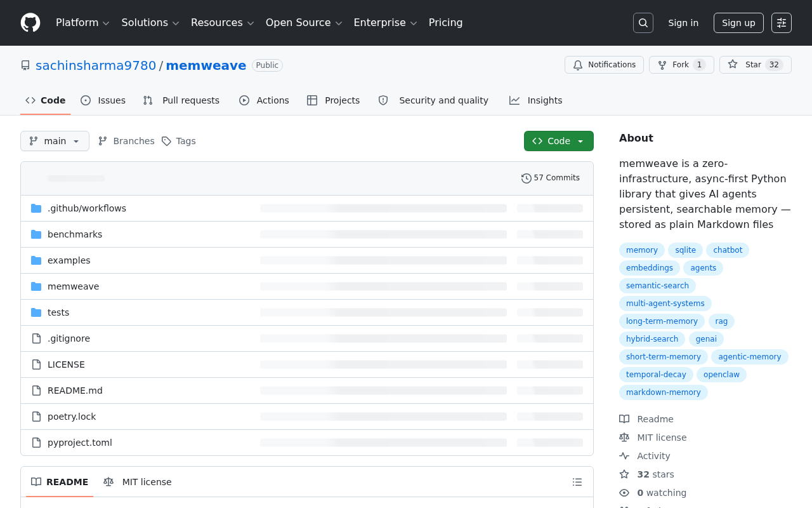Screen dimensions: 812x508
Task: Click the openclaw topic tag
Action: [721, 375]
